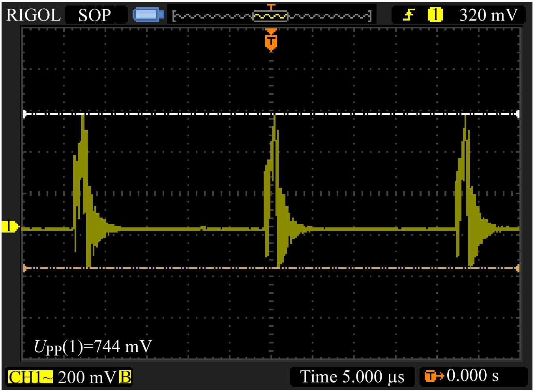
Task: Toggle the CH1 channel label
Action: (x=30, y=377)
